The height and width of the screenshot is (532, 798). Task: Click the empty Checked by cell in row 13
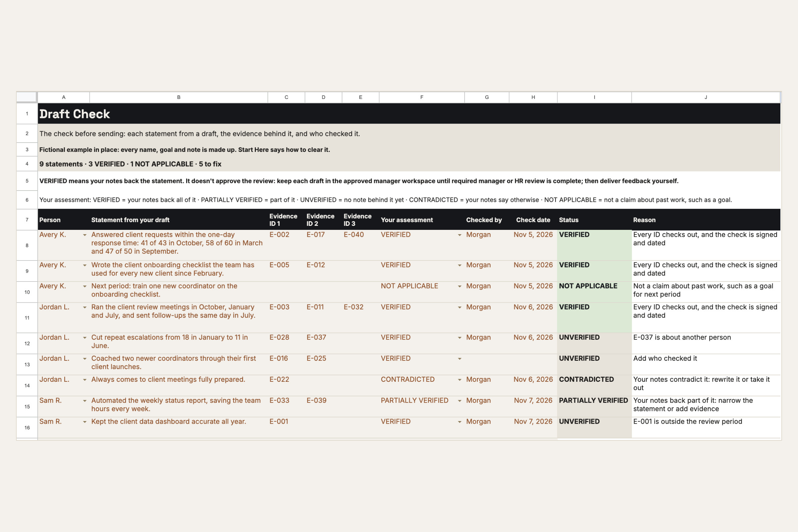click(x=487, y=364)
